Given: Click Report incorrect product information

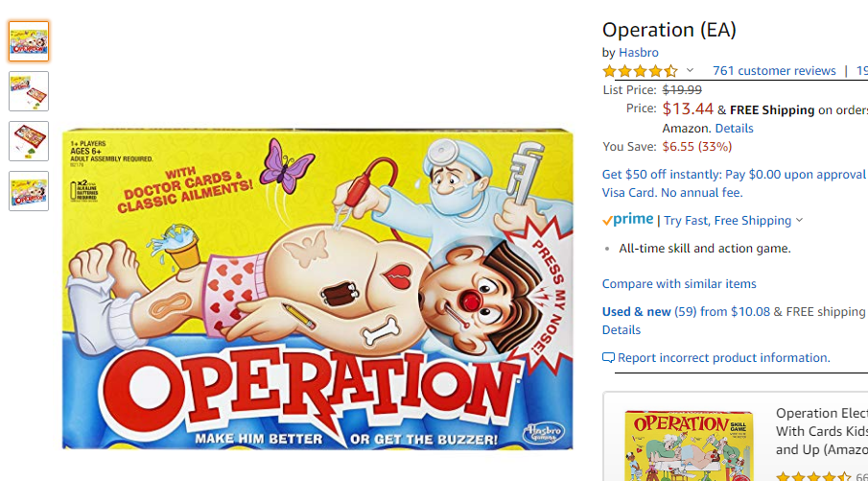Looking at the screenshot, I should 723,358.
